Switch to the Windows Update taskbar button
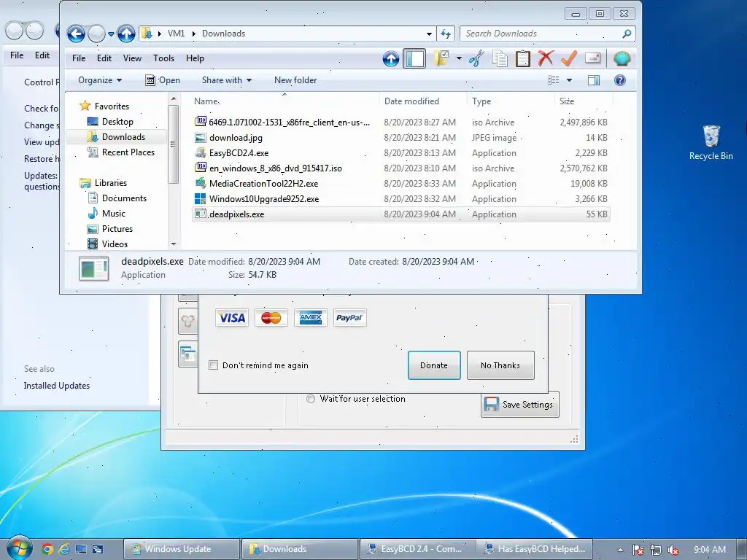This screenshot has height=560, width=747. click(x=182, y=549)
